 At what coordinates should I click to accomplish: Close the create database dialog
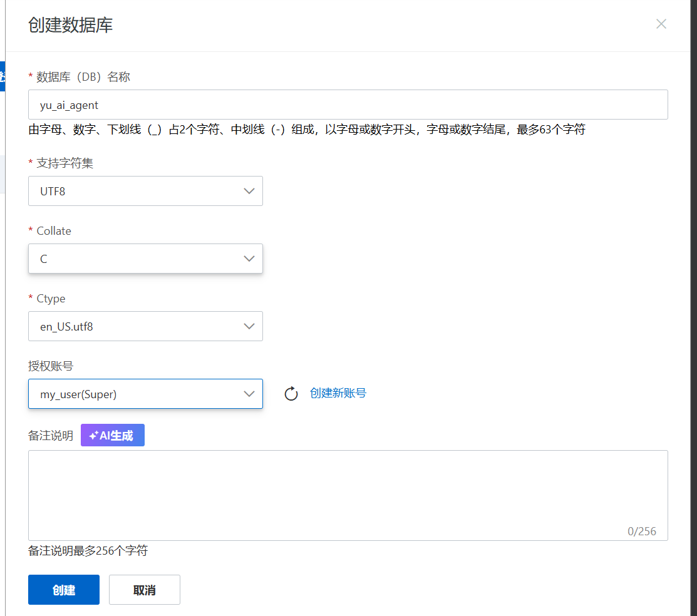[x=661, y=24]
